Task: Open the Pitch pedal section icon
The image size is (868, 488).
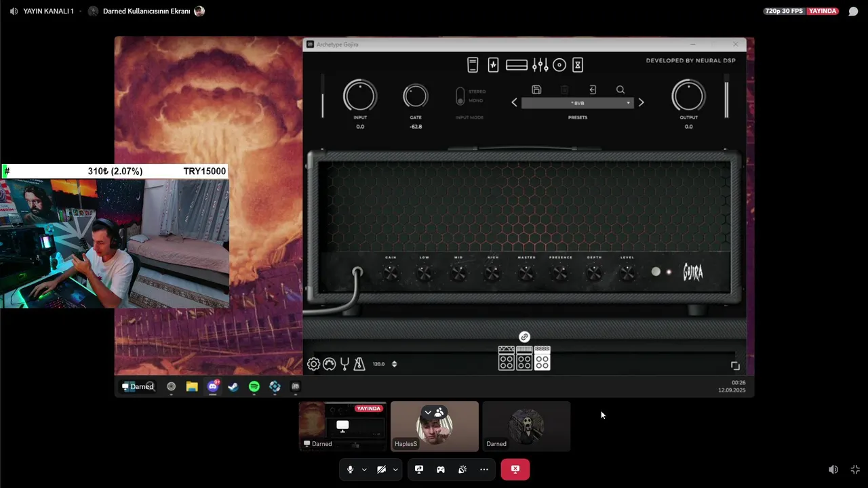Action: [x=473, y=65]
